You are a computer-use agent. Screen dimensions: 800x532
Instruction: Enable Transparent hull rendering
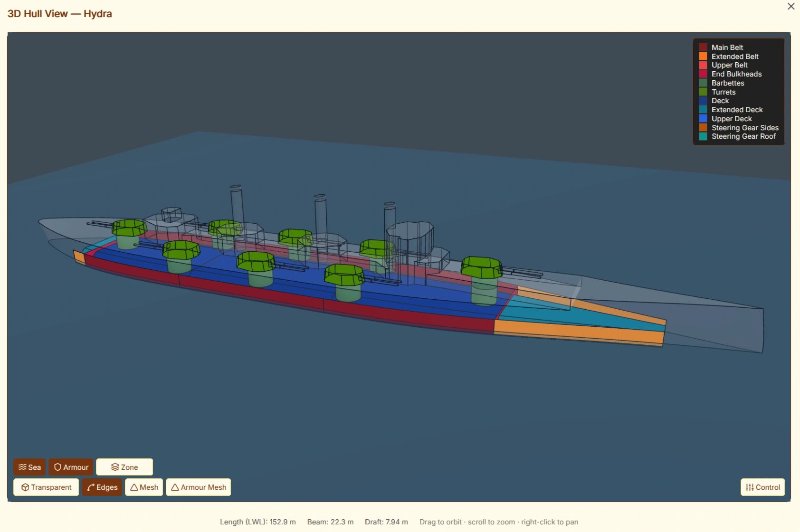pyautogui.click(x=46, y=487)
